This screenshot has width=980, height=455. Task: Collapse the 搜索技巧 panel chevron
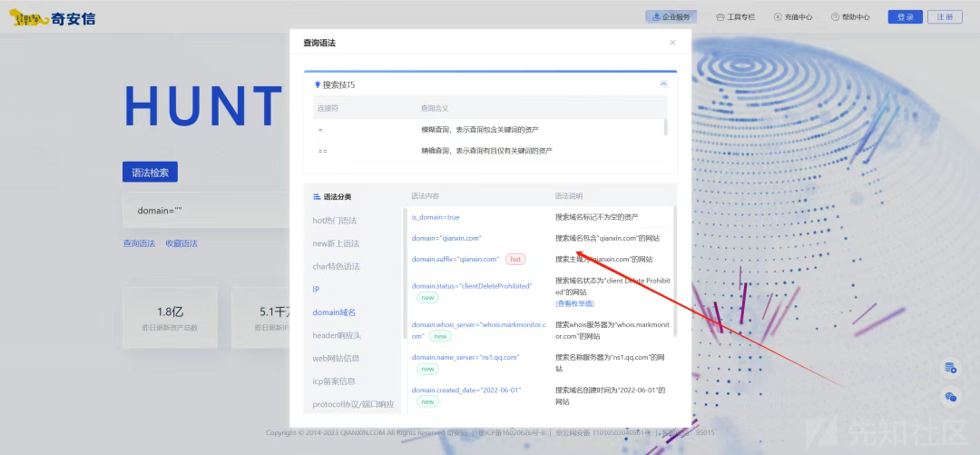pos(663,84)
